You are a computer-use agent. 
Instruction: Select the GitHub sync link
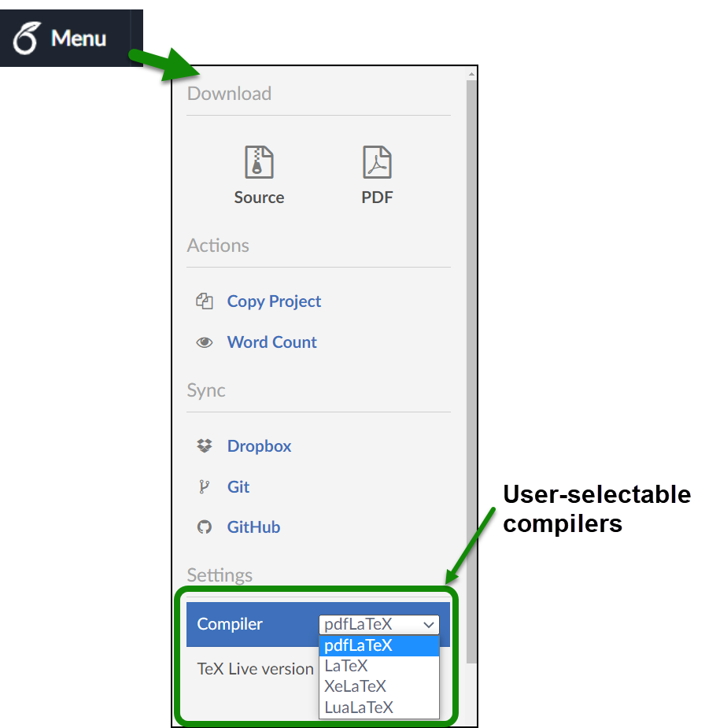[253, 527]
